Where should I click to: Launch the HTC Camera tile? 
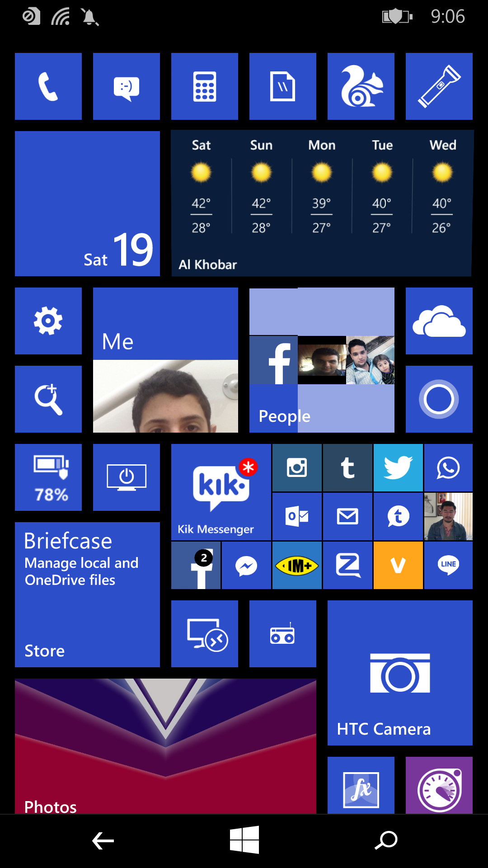coord(400,673)
